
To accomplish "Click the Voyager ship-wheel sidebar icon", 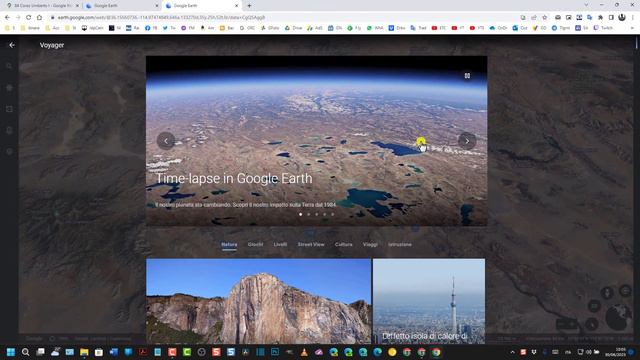I will pyautogui.click(x=9, y=87).
